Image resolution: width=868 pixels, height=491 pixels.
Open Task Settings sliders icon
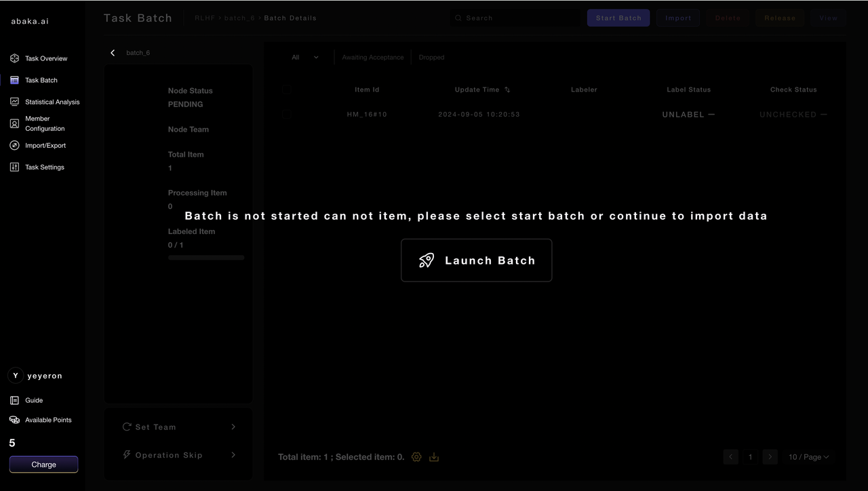14,167
